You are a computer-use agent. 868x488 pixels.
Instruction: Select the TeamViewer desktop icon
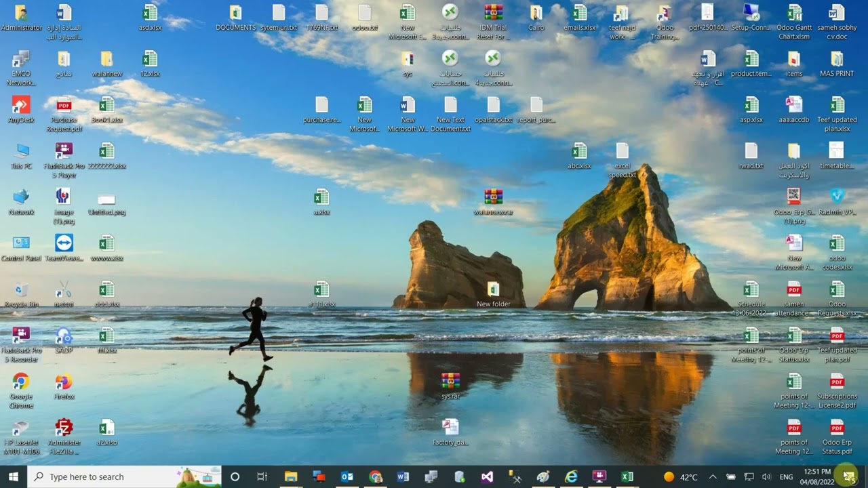click(x=64, y=248)
